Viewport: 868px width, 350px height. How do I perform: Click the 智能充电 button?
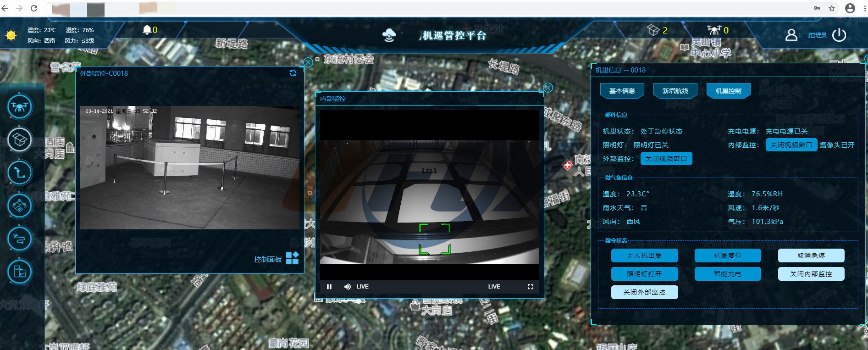pyautogui.click(x=728, y=274)
